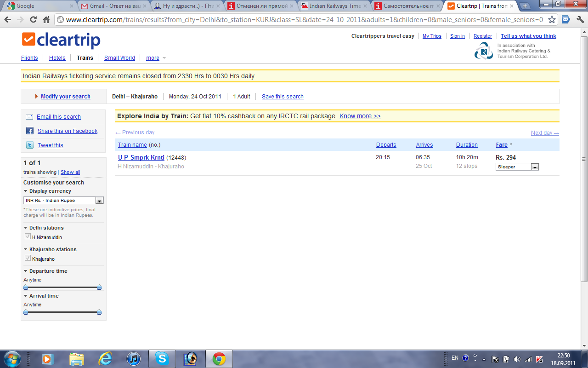Open the U P Smprk Krnti train link
The height and width of the screenshot is (368, 588).
141,158
